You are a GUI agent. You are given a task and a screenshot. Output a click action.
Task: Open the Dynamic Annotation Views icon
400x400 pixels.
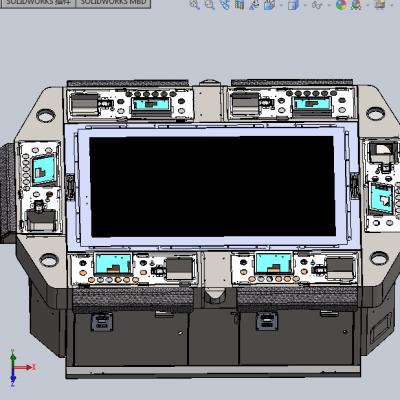(254, 5)
